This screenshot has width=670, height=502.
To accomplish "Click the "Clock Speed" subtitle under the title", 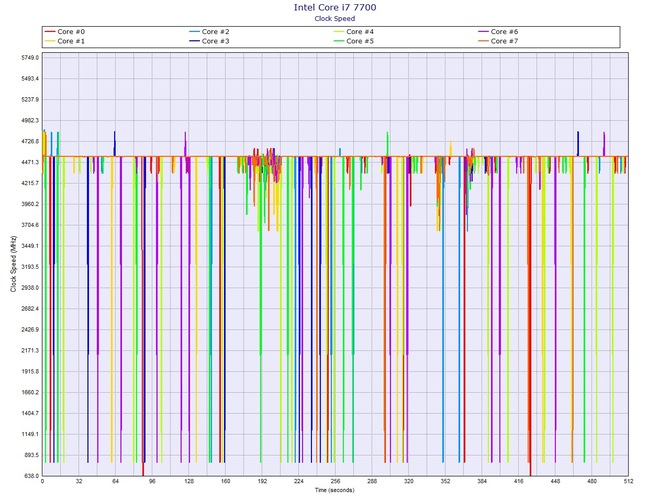I will [x=335, y=18].
